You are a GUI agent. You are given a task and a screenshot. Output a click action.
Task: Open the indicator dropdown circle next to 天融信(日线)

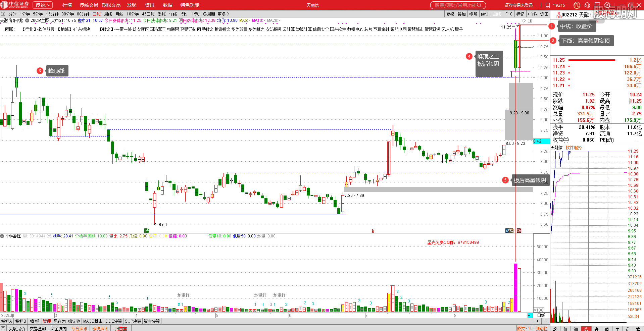click(27, 20)
